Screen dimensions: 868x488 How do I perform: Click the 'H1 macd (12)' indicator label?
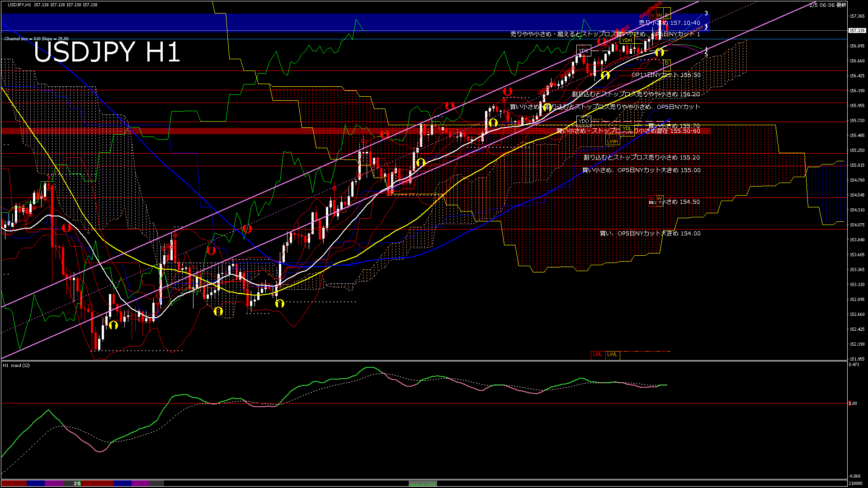click(x=16, y=365)
